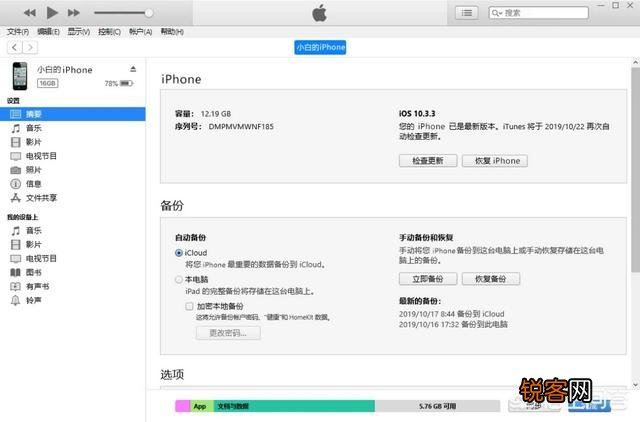
Task: Go forward with the right arrow
Action: point(30,47)
